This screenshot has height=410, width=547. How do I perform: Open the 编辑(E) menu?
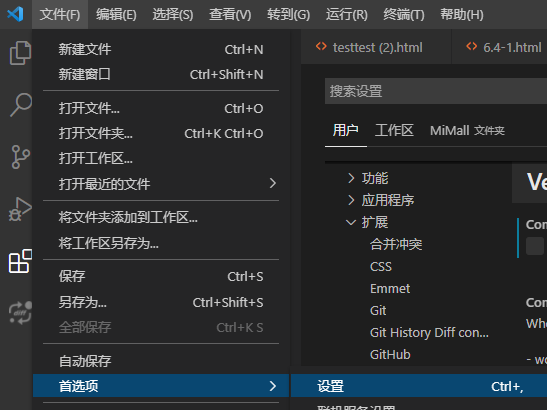click(116, 14)
